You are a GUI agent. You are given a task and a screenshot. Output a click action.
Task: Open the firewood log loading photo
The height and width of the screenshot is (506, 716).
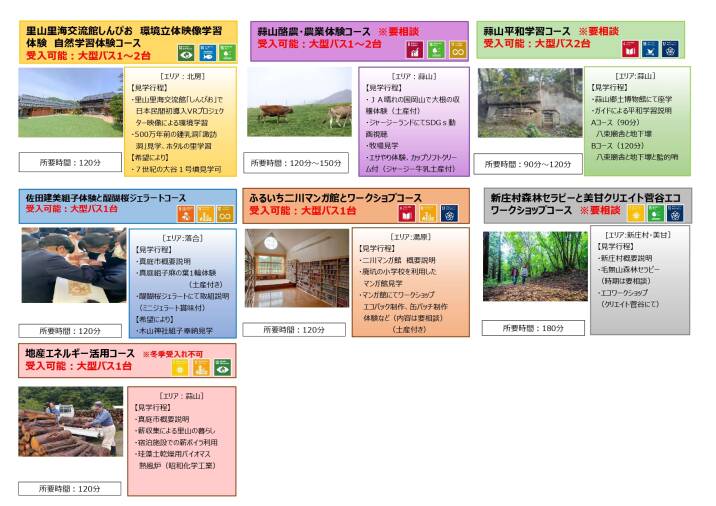click(x=71, y=422)
